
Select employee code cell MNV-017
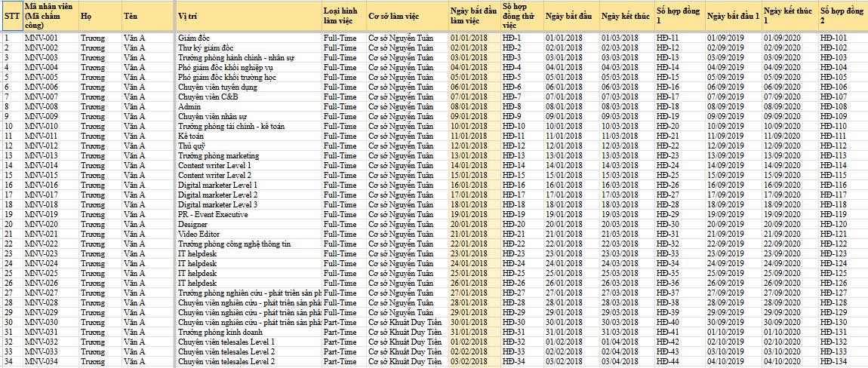(51, 195)
